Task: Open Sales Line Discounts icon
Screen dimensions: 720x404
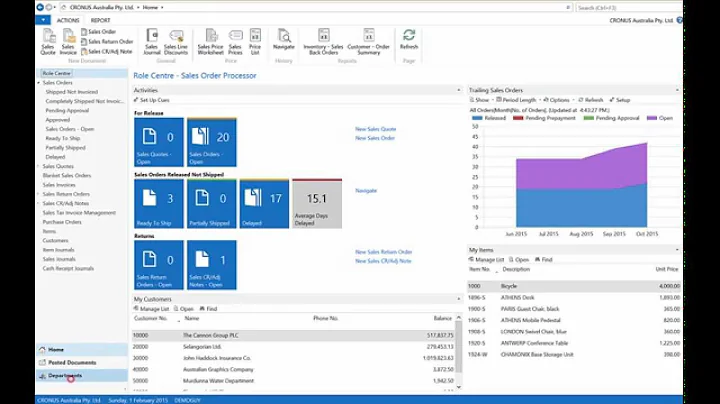Action: tap(176, 41)
